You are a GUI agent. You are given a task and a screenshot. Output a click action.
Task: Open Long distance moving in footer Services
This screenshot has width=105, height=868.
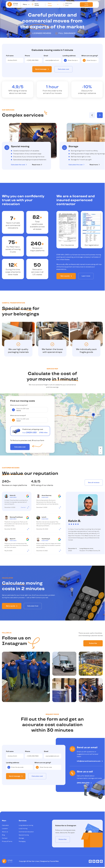[x=26, y=825]
